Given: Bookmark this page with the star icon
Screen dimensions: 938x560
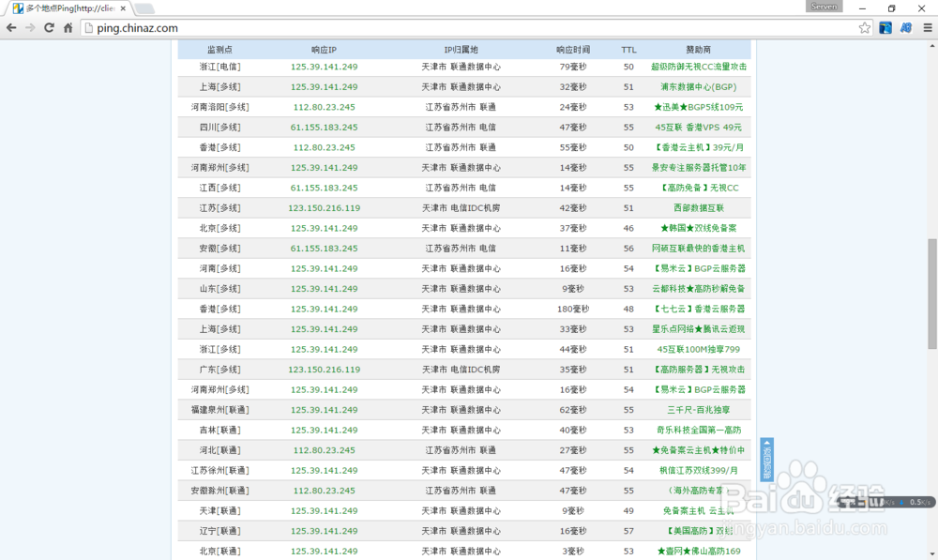Looking at the screenshot, I should (x=865, y=28).
